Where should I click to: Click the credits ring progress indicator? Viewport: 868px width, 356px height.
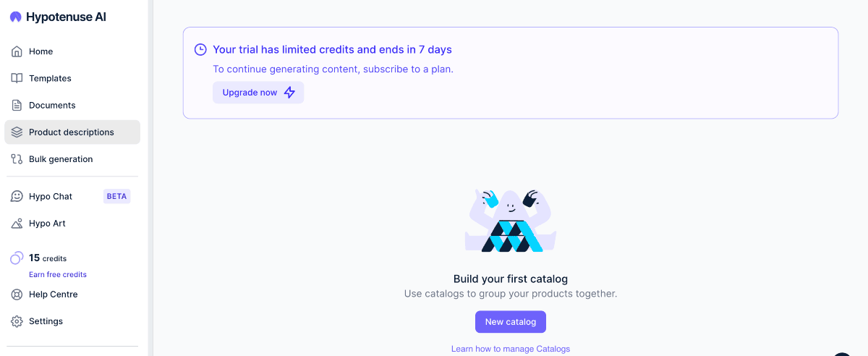17,258
